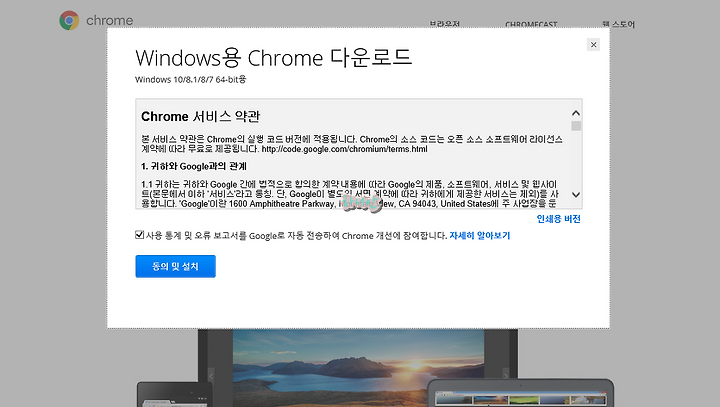Screen dimensions: 720x407
Task: Open the 인쇄용 버전 link
Action: click(558, 219)
